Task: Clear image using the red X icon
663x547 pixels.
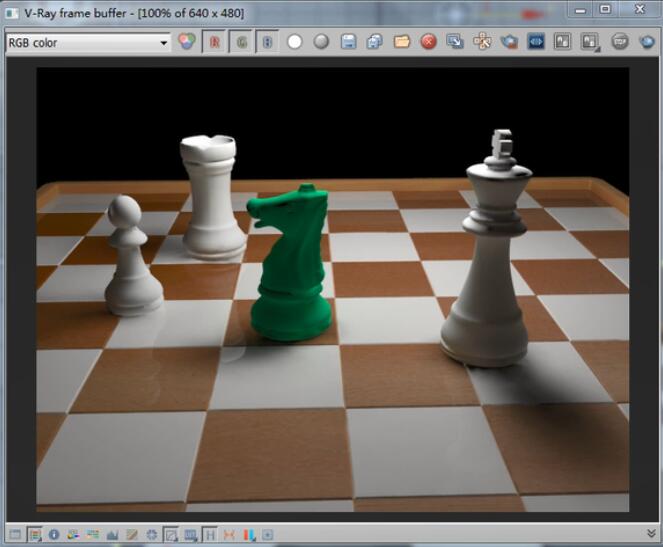Action: pyautogui.click(x=428, y=42)
